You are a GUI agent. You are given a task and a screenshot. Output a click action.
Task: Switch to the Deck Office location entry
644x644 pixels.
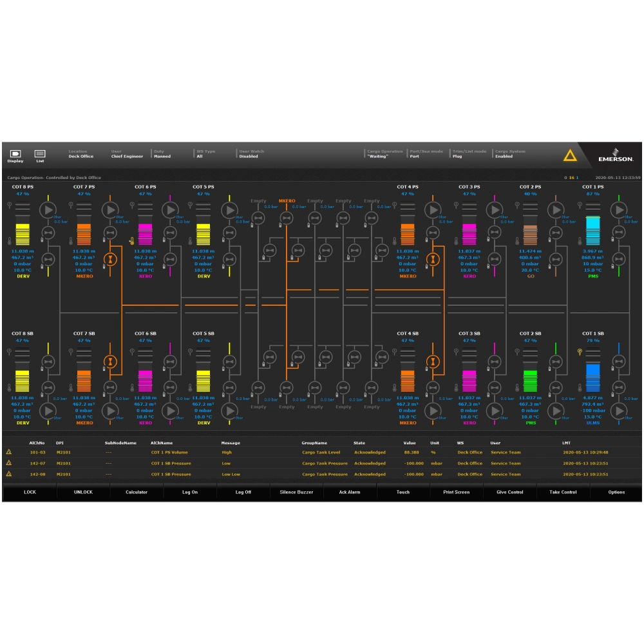coord(80,155)
